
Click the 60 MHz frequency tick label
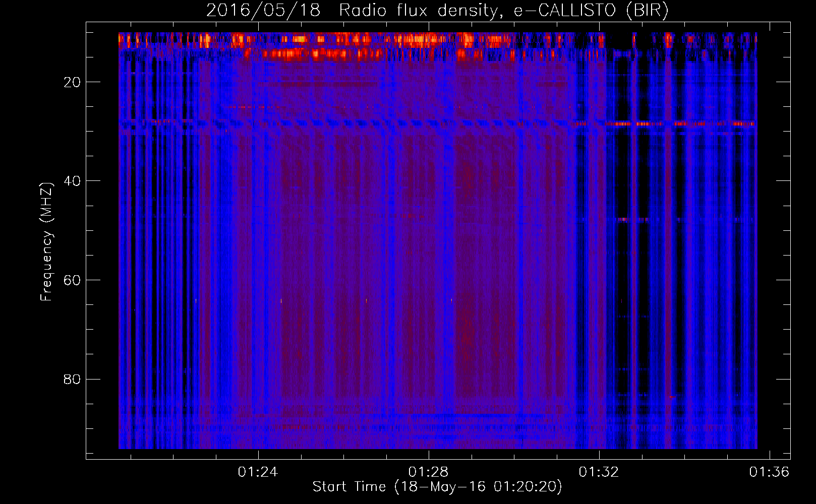pyautogui.click(x=72, y=280)
